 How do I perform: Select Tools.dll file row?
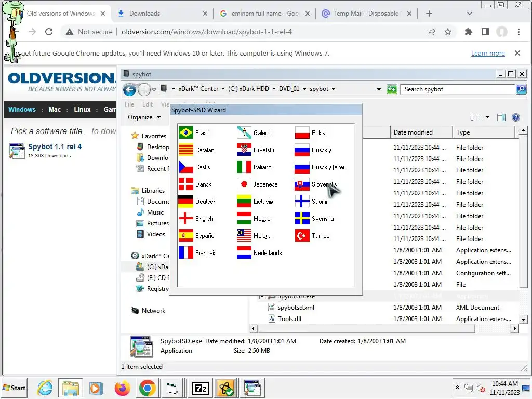tap(384, 319)
